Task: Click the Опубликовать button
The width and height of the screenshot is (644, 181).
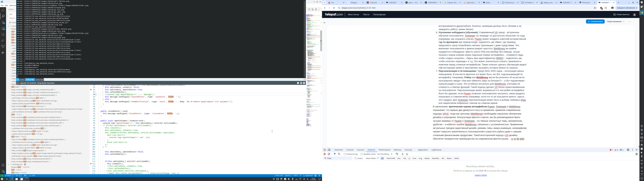Action: [x=595, y=21]
